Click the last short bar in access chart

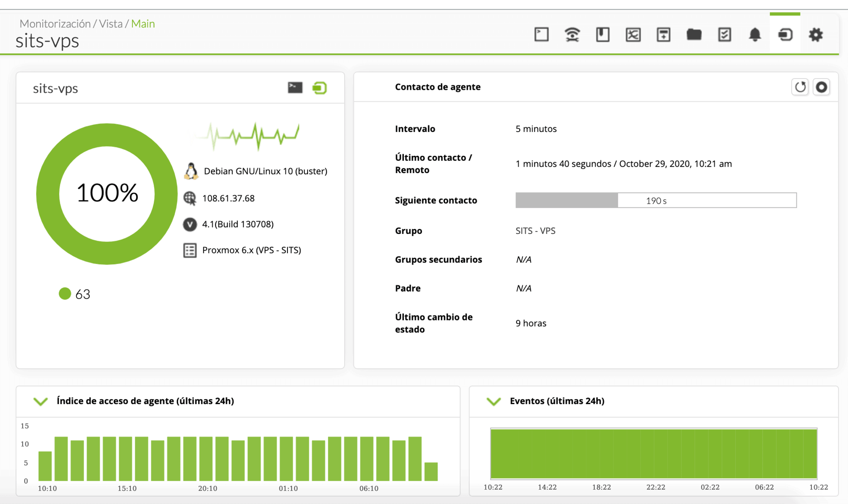431,471
